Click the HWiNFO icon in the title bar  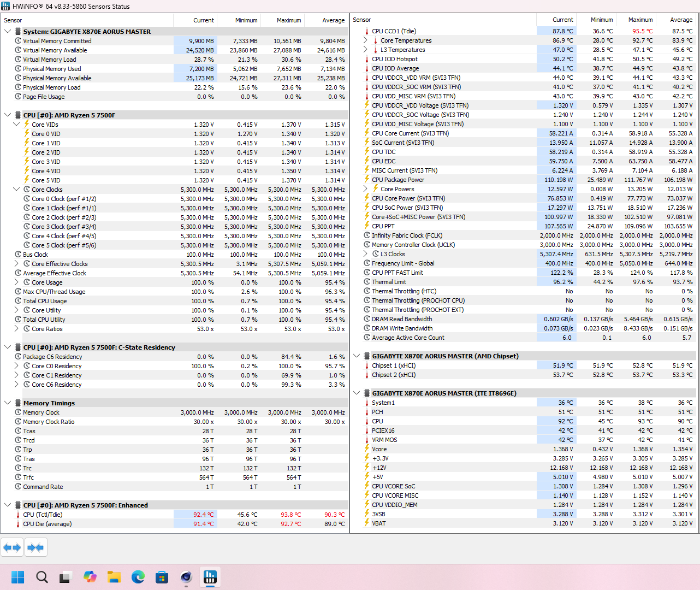pos(5,6)
